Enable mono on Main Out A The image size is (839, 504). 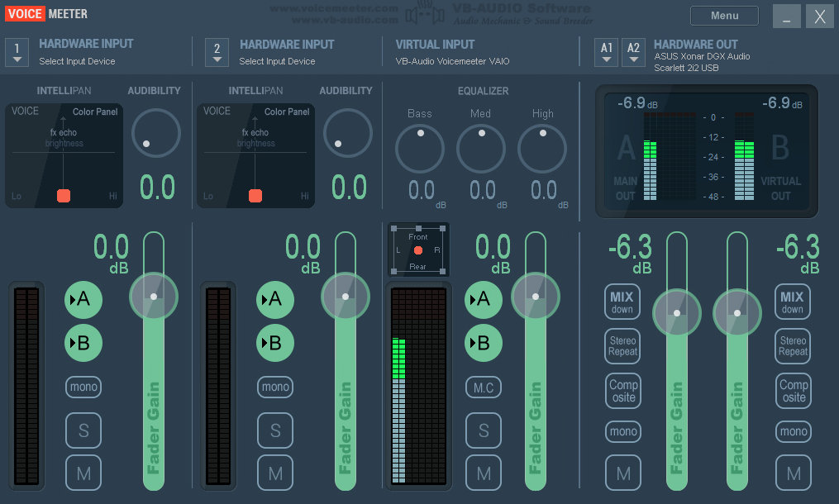click(x=623, y=432)
